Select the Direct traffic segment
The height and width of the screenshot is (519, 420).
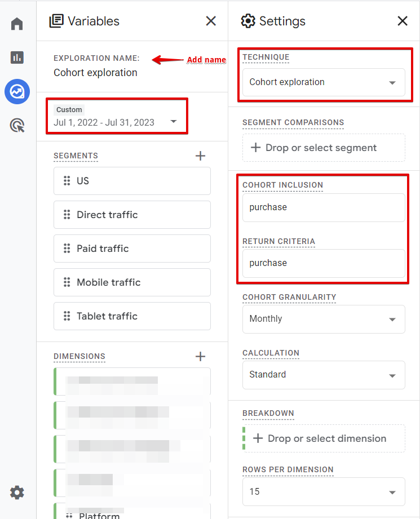pos(132,215)
